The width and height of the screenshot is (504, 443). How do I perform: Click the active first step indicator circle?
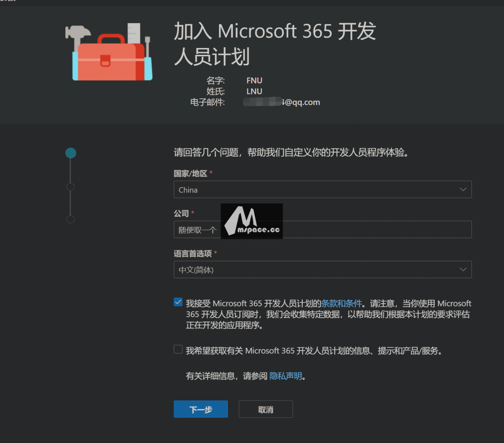point(71,153)
